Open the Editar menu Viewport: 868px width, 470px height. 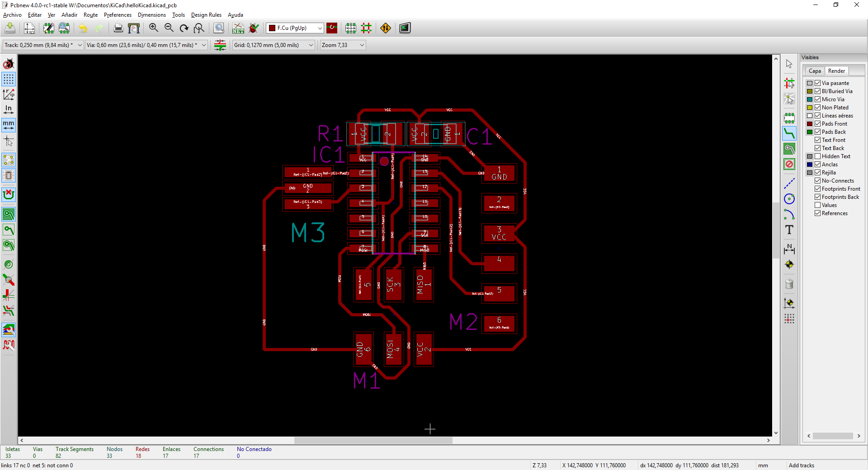coord(35,15)
